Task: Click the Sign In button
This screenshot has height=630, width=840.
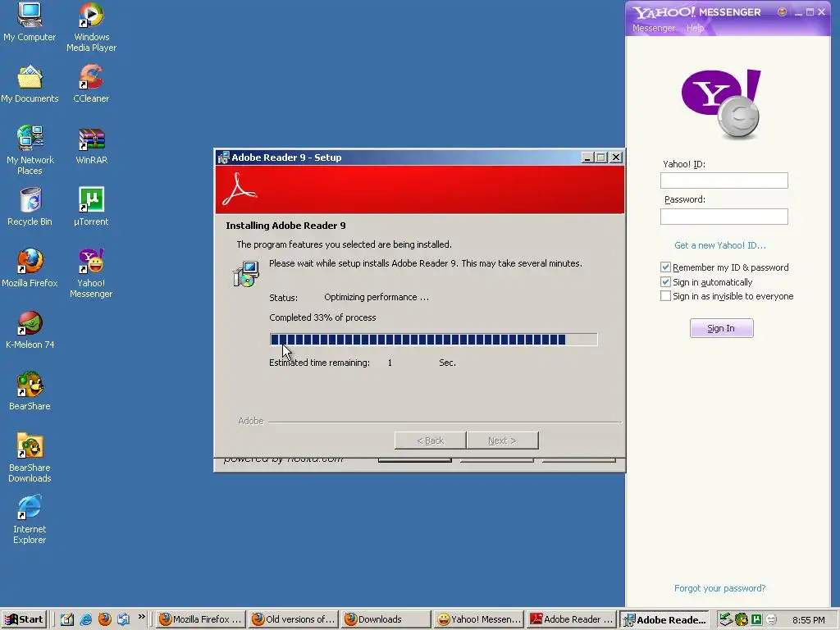Action: 721,328
